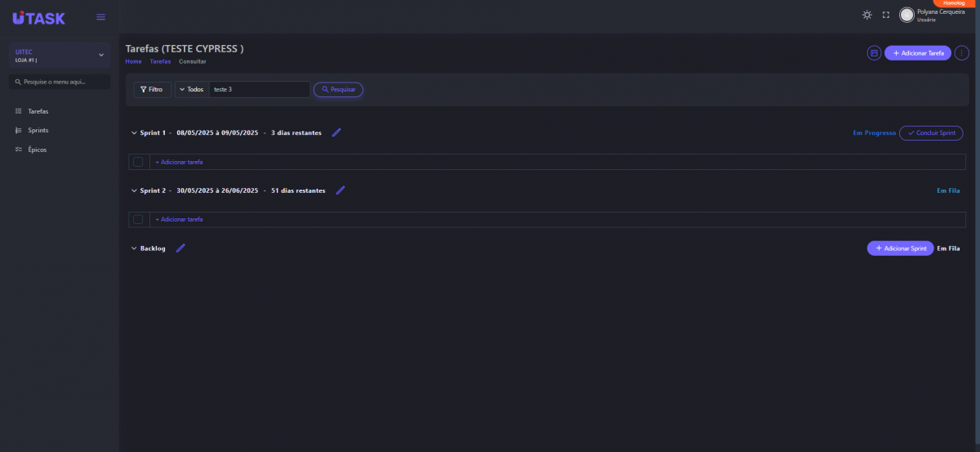Edit Sprint 2 using the pencil icon
The width and height of the screenshot is (980, 452).
tap(341, 190)
